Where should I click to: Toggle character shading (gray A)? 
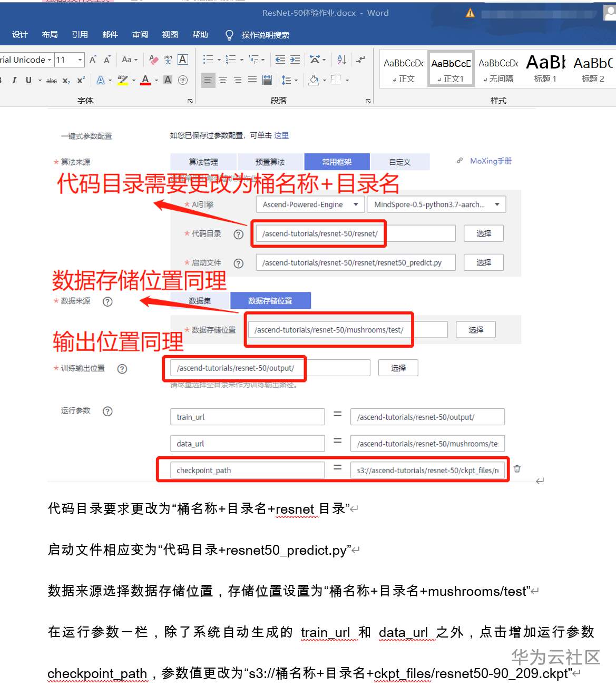(168, 80)
